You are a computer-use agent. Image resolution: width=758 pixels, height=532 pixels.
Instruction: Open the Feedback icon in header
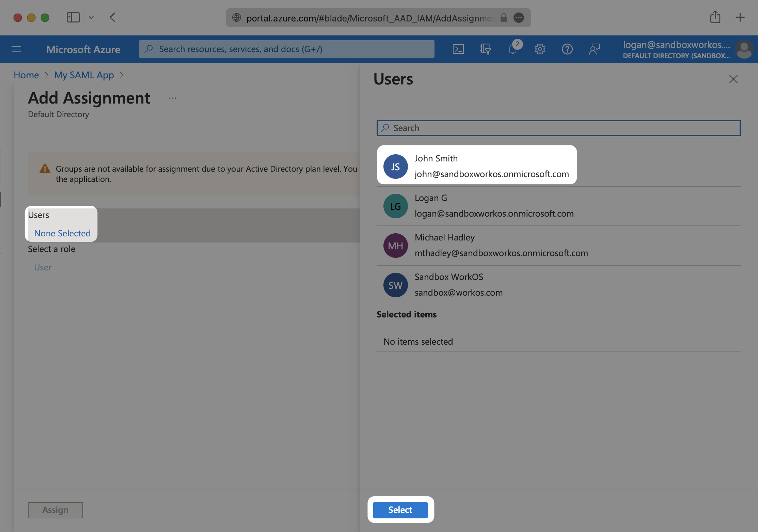click(594, 49)
